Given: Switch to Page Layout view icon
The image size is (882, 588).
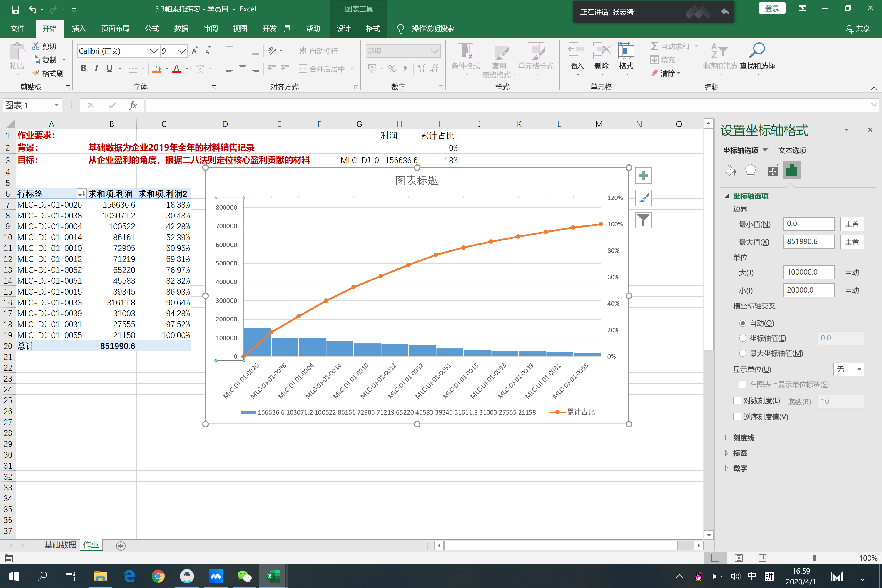Looking at the screenshot, I should click(x=739, y=558).
